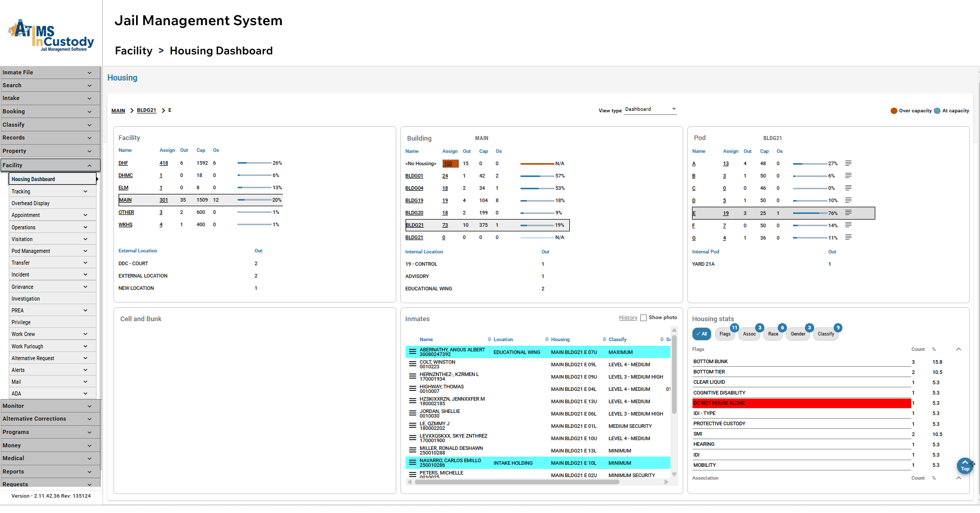
Task: Toggle the All filter in Housing stats
Action: tap(701, 333)
